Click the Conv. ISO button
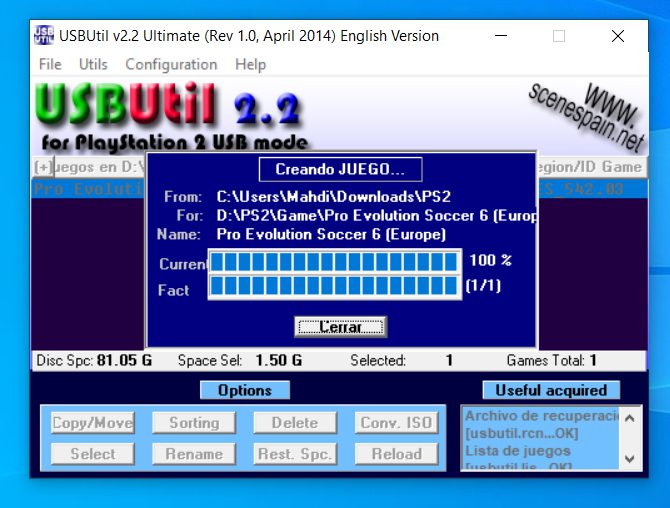Screen dimensions: 670x508 click(396, 423)
